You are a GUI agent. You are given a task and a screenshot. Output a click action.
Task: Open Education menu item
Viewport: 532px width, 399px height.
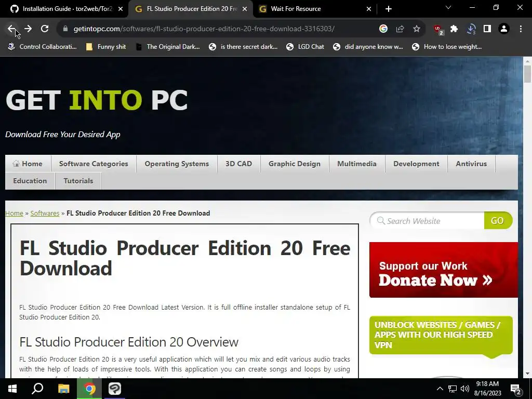(30, 181)
